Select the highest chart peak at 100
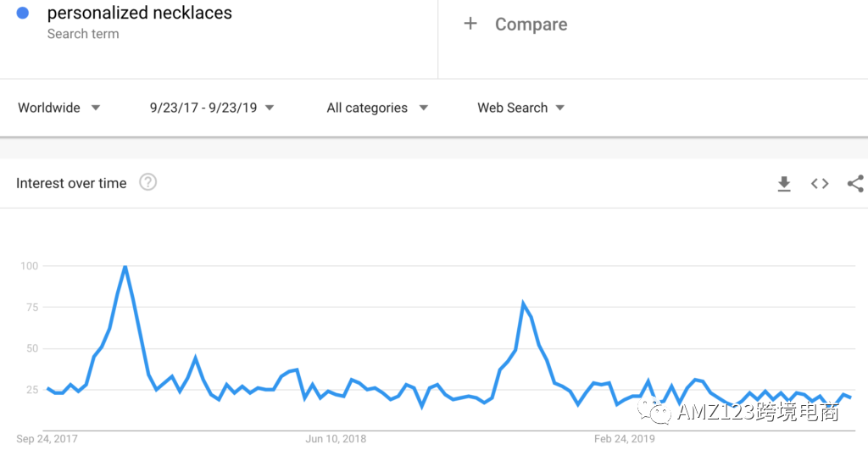Image resolution: width=868 pixels, height=450 pixels. click(125, 267)
